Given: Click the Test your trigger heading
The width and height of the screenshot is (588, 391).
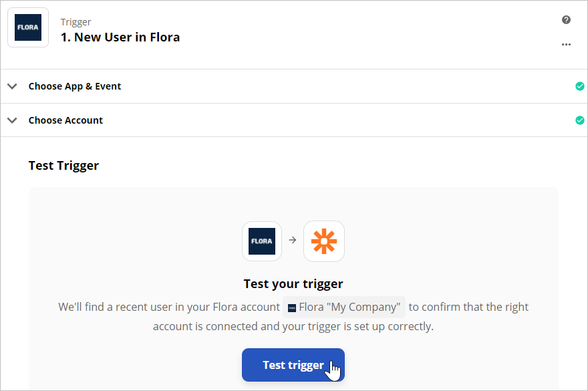Looking at the screenshot, I should (293, 283).
